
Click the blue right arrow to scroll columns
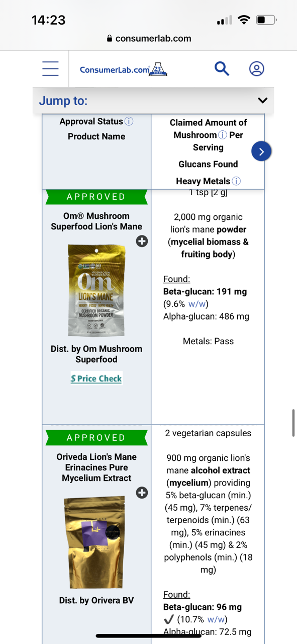261,151
